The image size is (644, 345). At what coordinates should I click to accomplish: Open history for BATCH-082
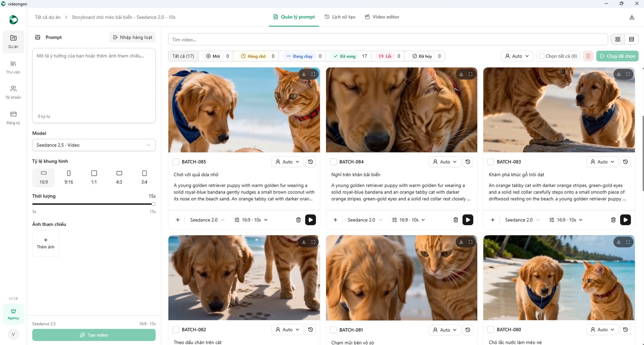(310, 330)
